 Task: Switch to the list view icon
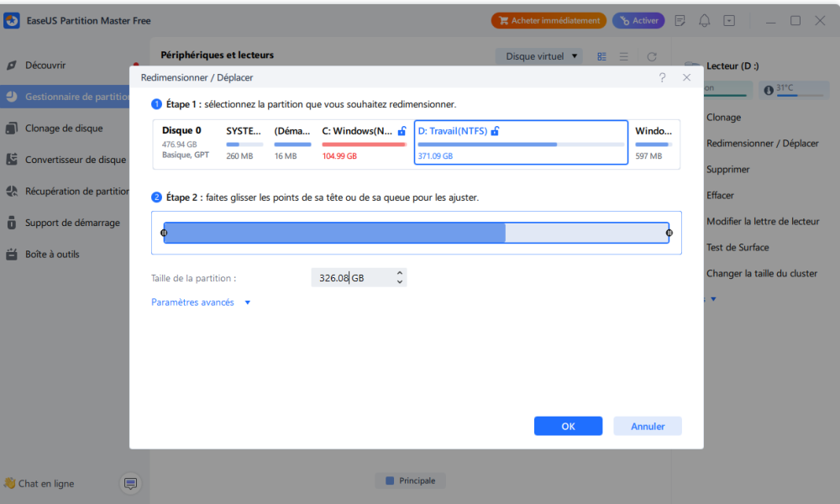[x=623, y=57]
